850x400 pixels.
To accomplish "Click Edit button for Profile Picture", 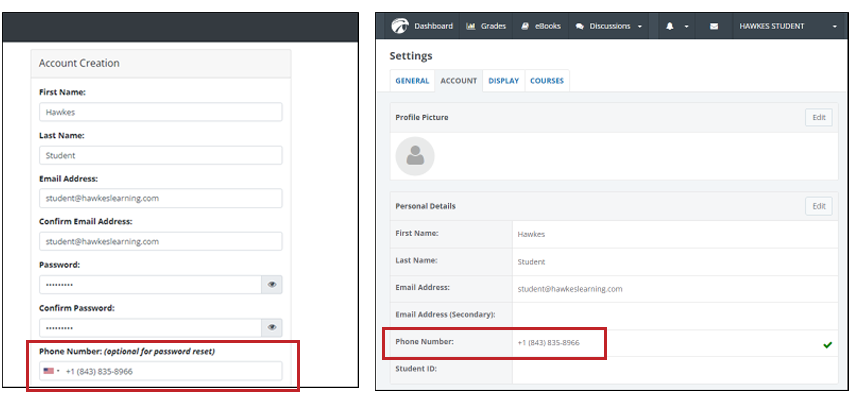I will (x=819, y=117).
